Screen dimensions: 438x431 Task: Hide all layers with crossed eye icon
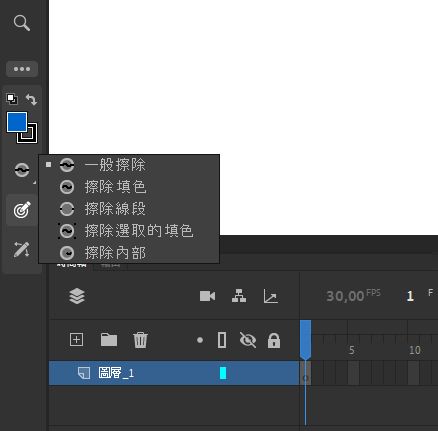tap(248, 340)
